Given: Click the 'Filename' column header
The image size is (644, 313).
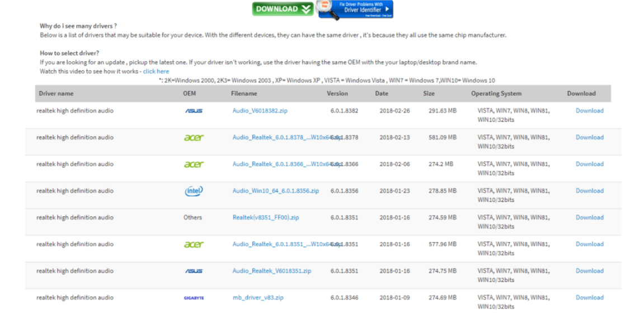Looking at the screenshot, I should pyautogui.click(x=244, y=94).
